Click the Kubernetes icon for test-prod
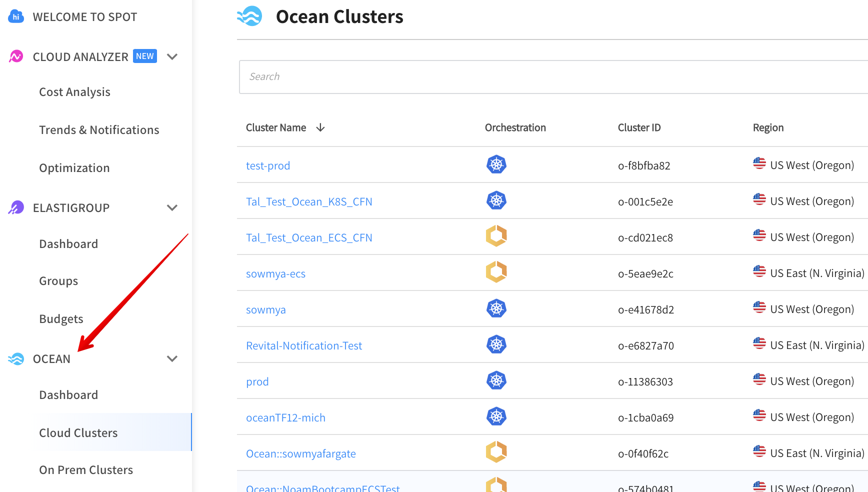Screen dimensions: 868x492 pyautogui.click(x=496, y=164)
